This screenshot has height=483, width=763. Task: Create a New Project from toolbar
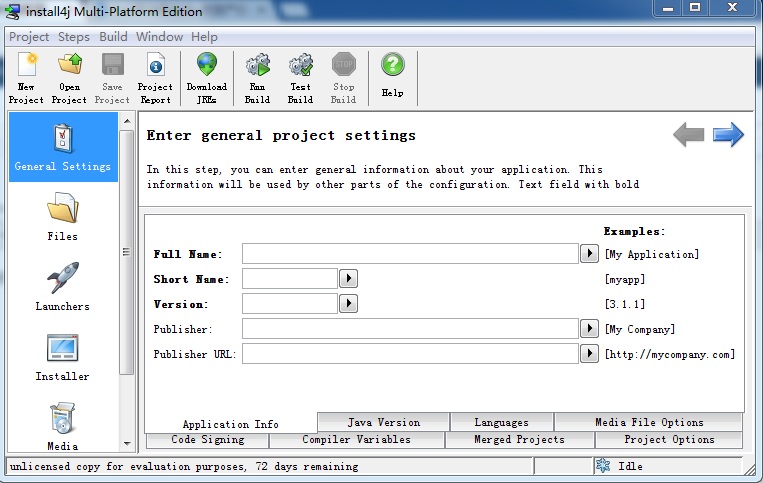(26, 78)
